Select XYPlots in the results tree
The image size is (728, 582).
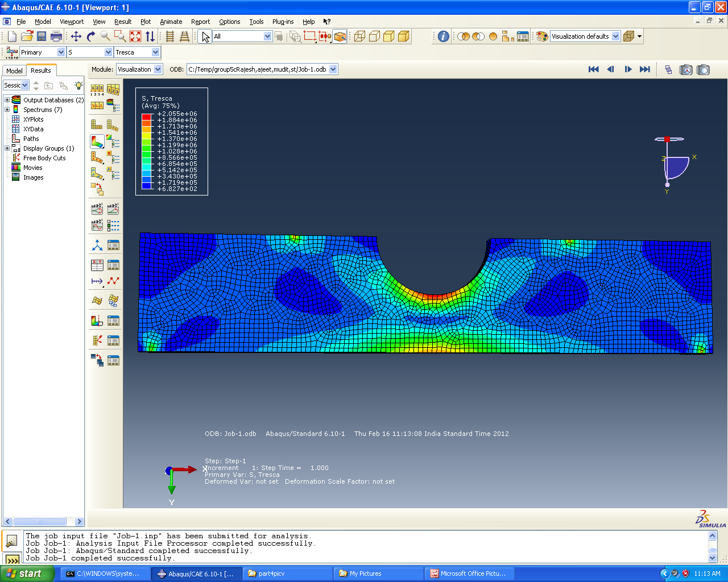tap(33, 119)
